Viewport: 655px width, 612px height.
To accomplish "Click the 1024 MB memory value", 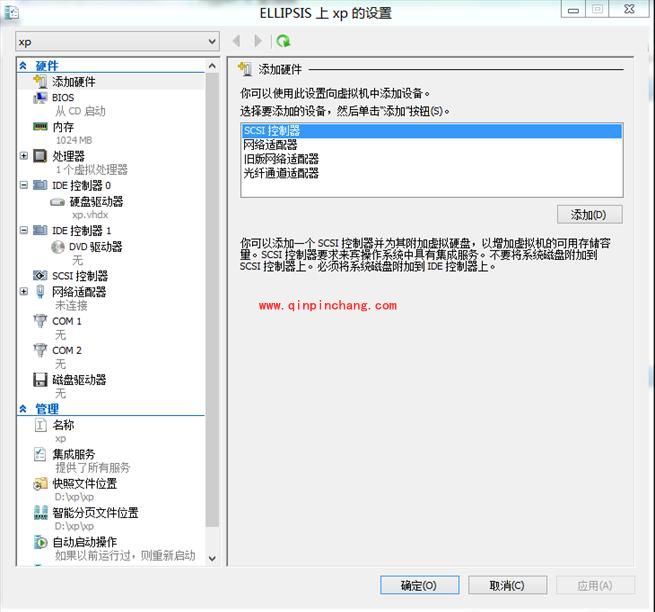I will pos(74,140).
